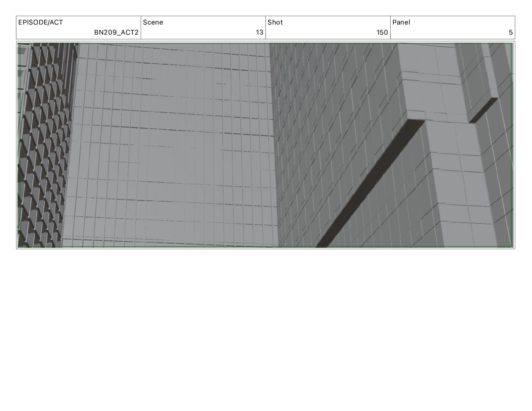The height and width of the screenshot is (411, 532).
Task: Click the Scene header label
Action: click(153, 22)
